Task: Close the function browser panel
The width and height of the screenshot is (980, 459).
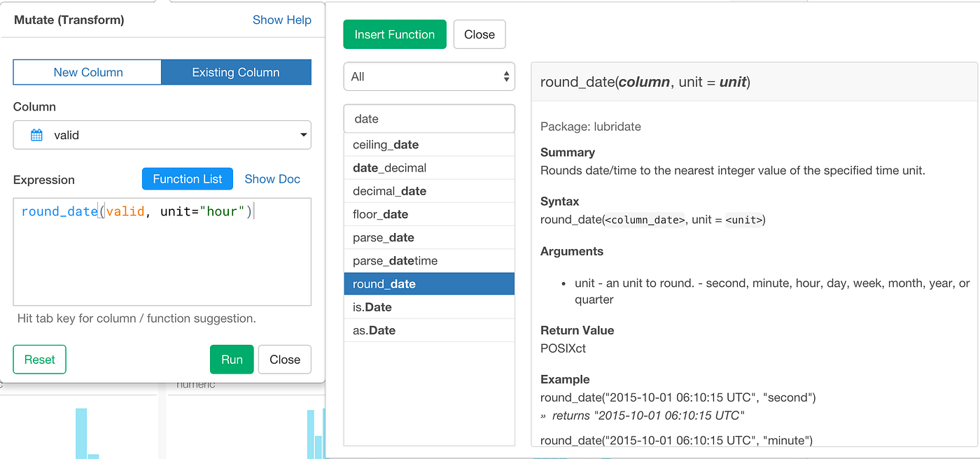Action: tap(479, 34)
